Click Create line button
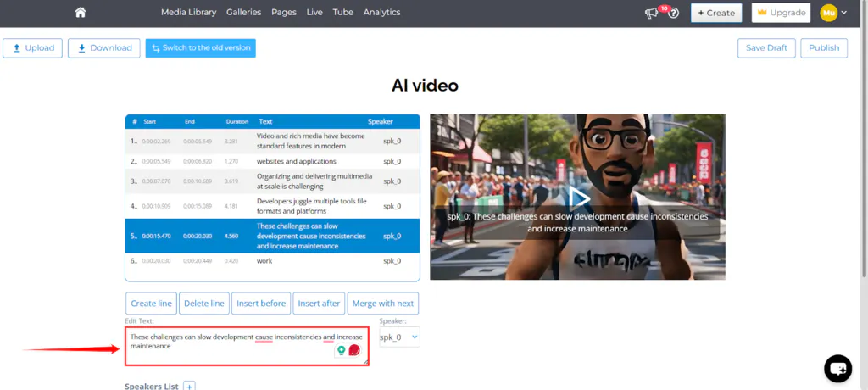868x390 pixels. [151, 303]
